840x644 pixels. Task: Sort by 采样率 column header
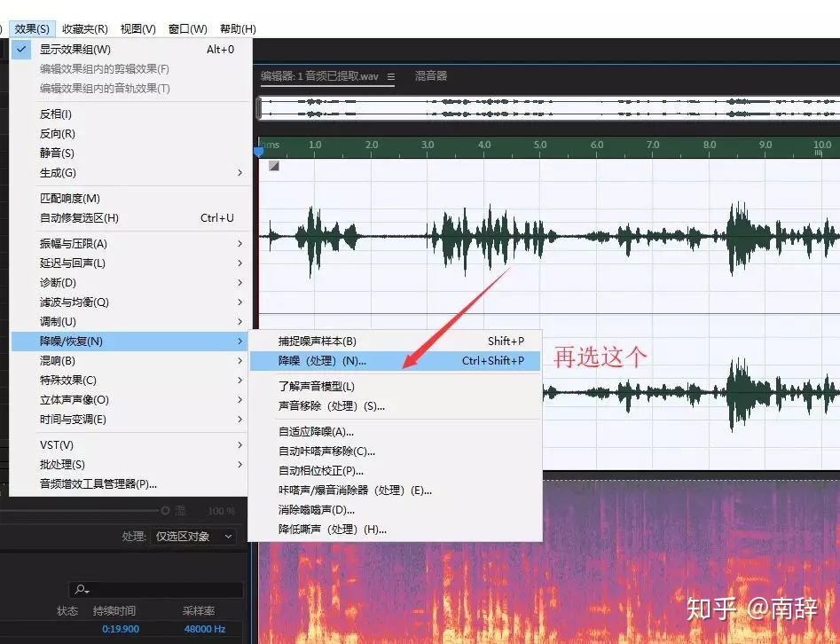click(x=198, y=611)
